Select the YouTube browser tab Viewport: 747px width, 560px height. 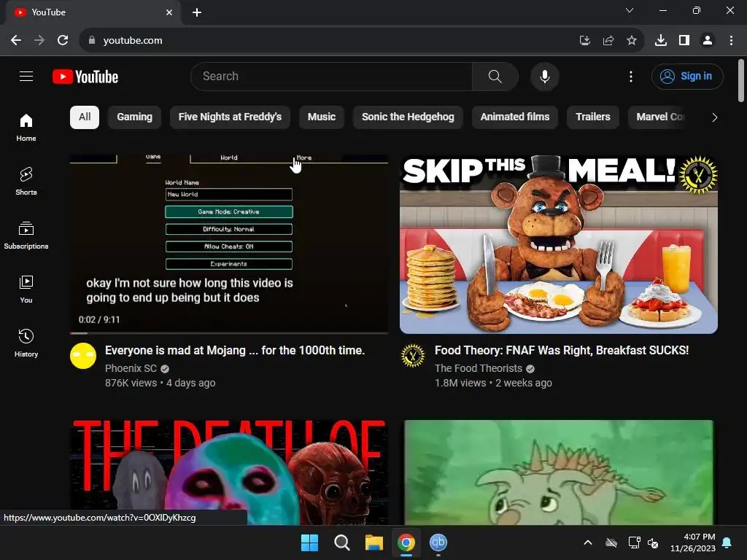coord(93,12)
